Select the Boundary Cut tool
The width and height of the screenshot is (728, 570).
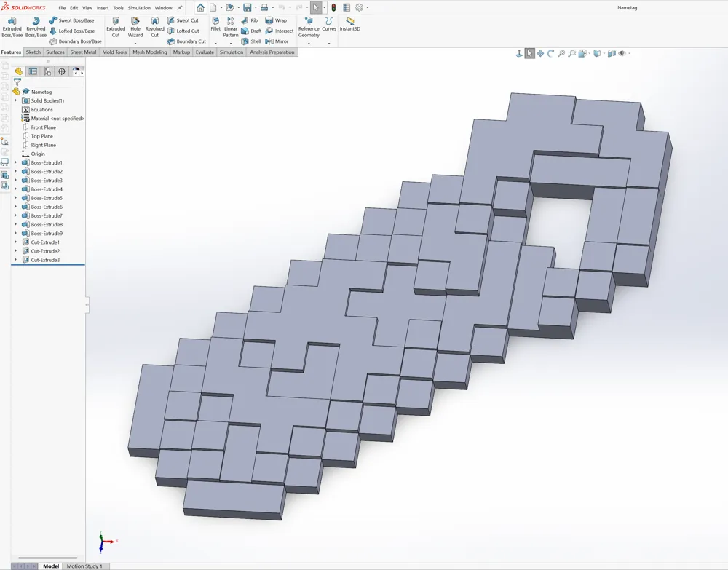pos(186,41)
